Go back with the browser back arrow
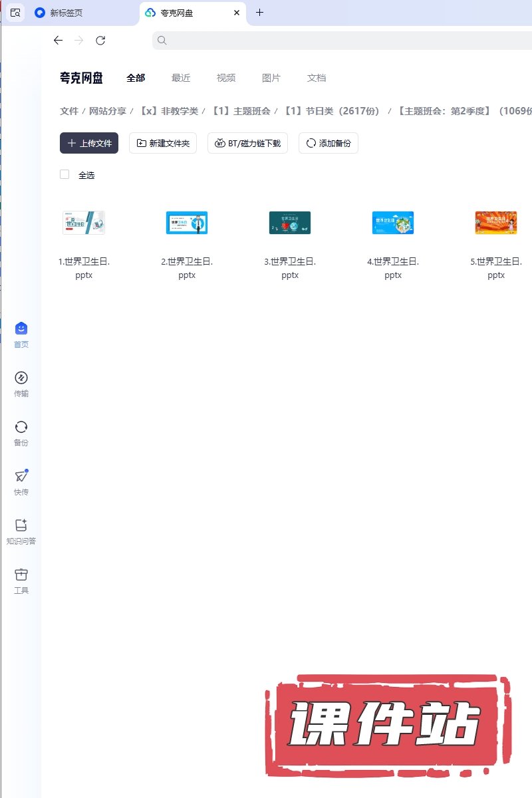532x798 pixels. (x=58, y=41)
